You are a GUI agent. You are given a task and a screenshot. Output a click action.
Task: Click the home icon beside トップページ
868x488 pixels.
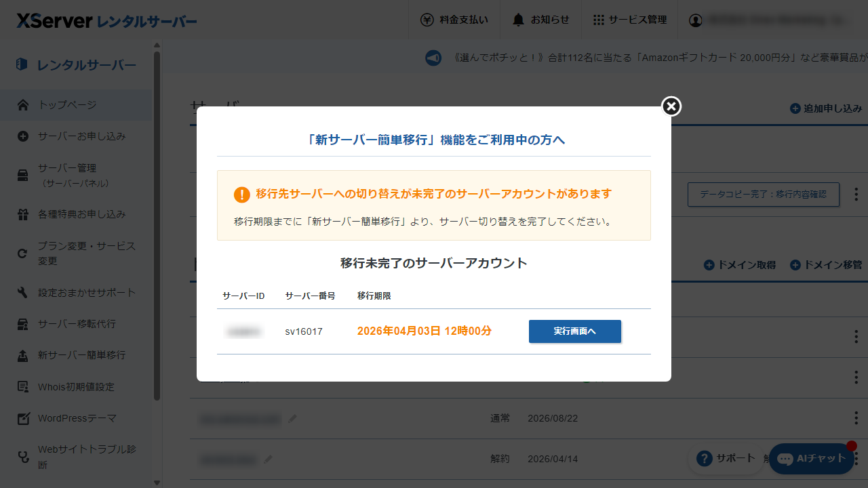pos(22,104)
